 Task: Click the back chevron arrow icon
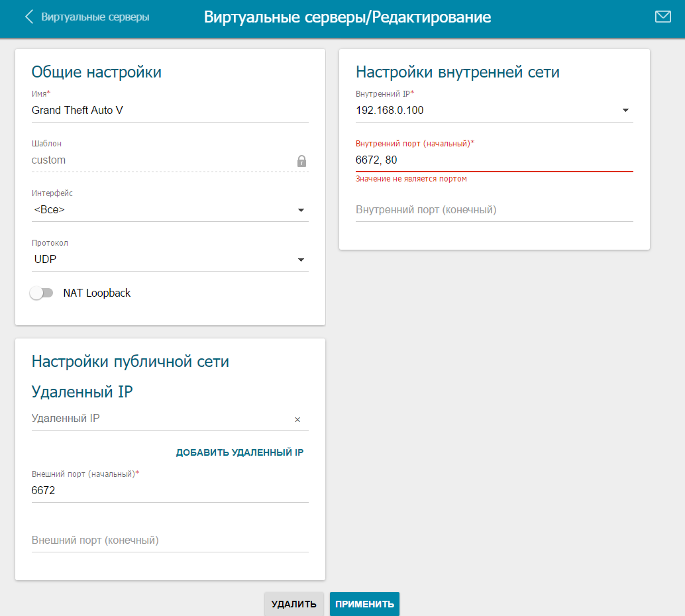29,17
